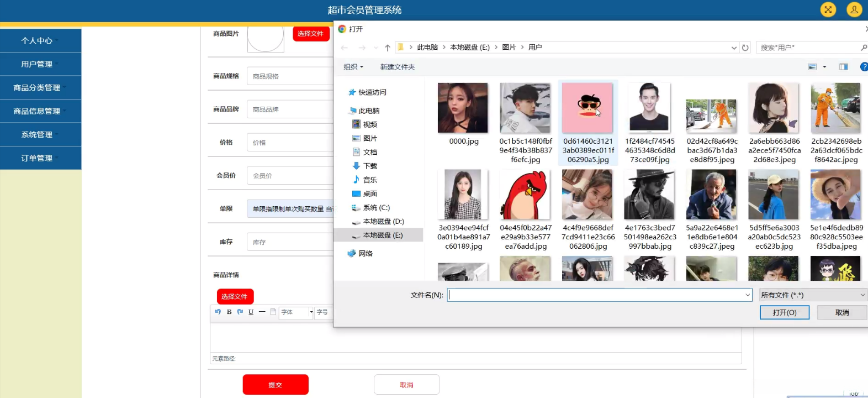Viewport: 868px width, 398px height.
Task: Toggle bold formatting in the editor toolbar
Action: pyautogui.click(x=229, y=312)
